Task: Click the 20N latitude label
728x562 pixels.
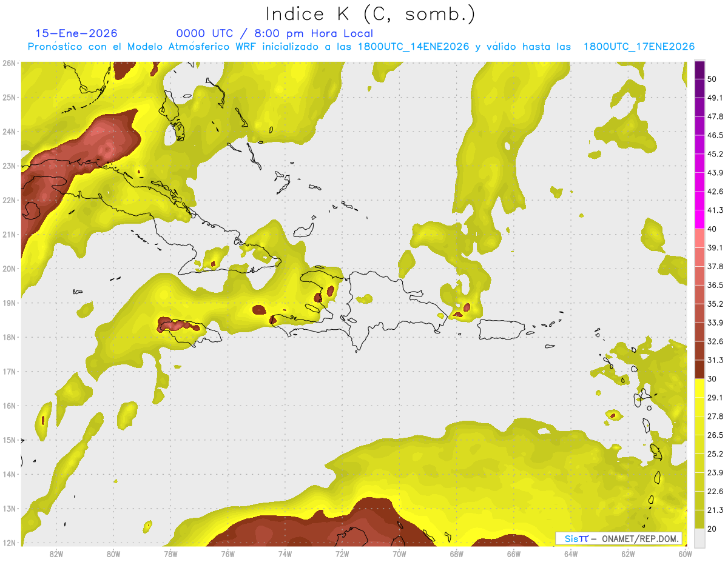Action: click(8, 269)
